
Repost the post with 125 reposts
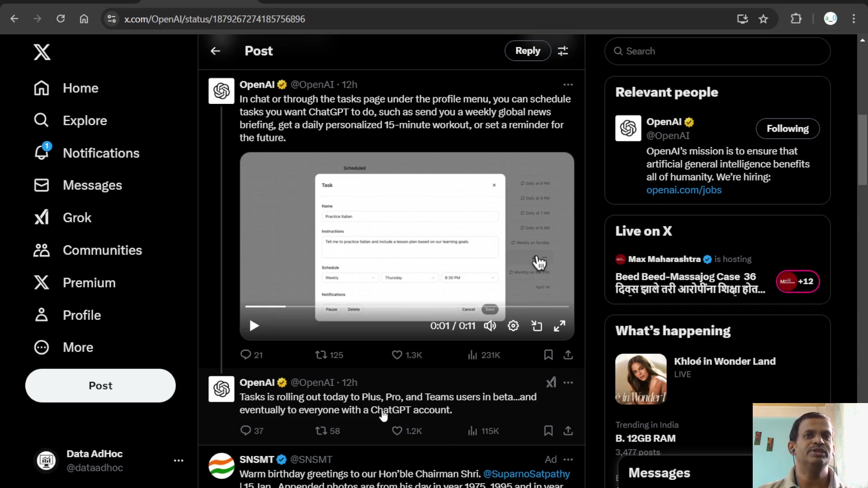(329, 355)
